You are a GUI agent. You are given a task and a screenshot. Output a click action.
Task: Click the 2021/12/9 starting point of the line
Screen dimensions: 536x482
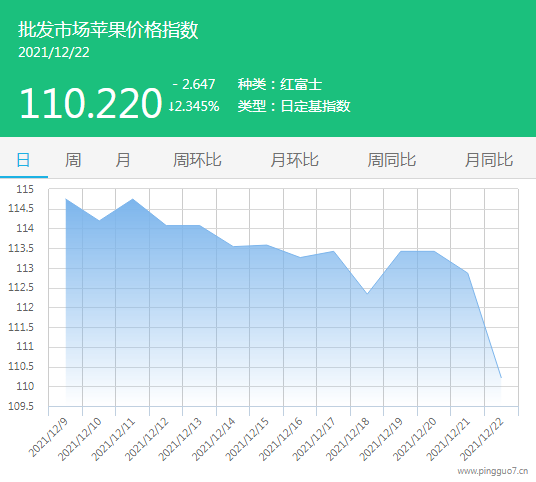pos(66,199)
